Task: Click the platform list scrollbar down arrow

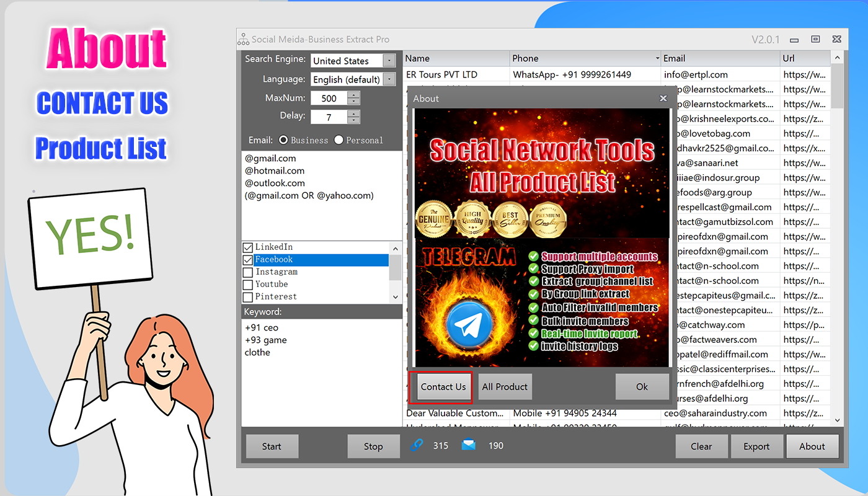Action: tap(396, 297)
